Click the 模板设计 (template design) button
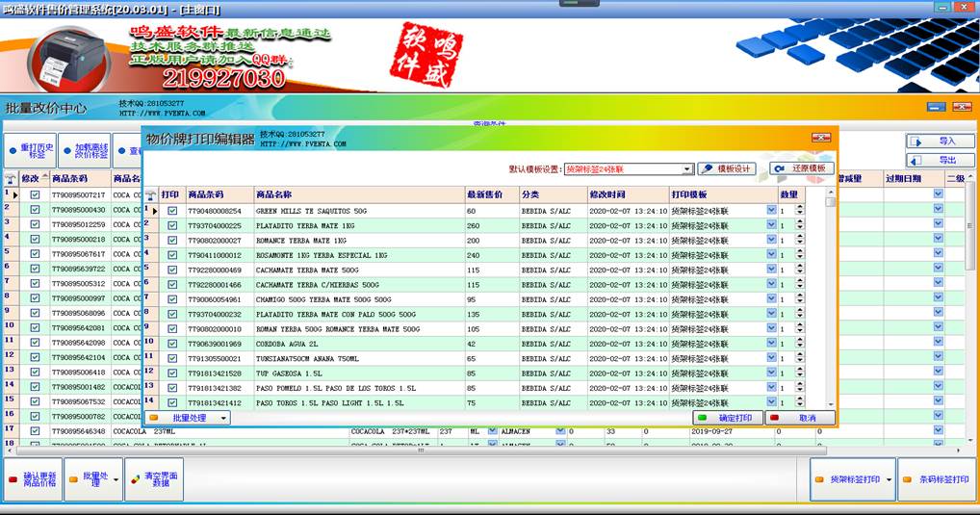 click(728, 169)
